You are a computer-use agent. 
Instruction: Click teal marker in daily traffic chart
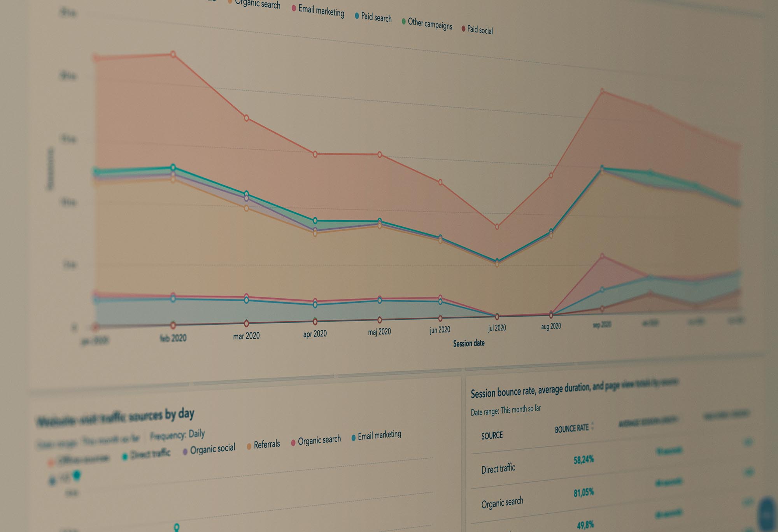[x=176, y=527]
